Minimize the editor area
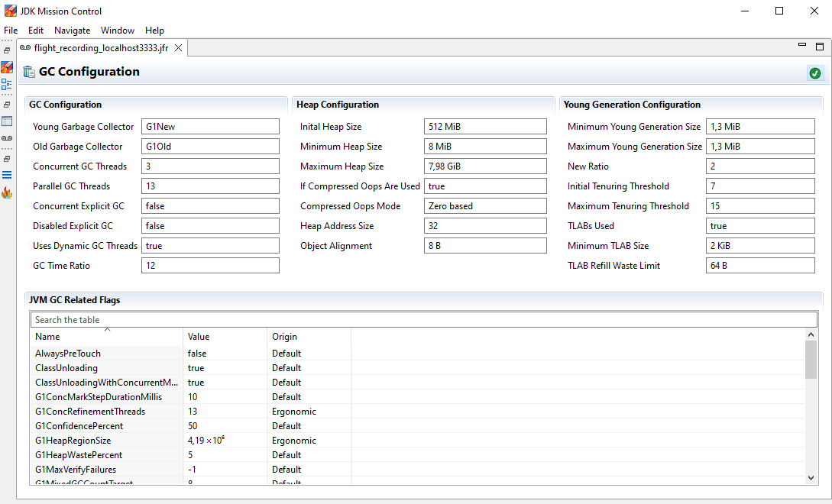The height and width of the screenshot is (504, 832). [802, 46]
